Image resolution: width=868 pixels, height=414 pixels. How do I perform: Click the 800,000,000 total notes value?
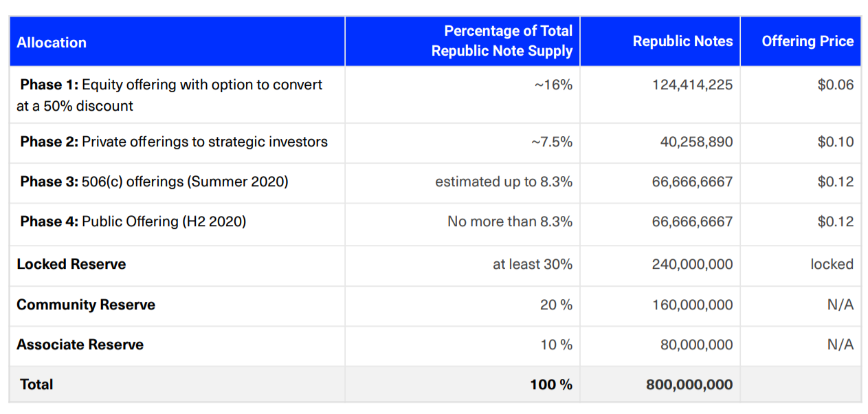689,384
